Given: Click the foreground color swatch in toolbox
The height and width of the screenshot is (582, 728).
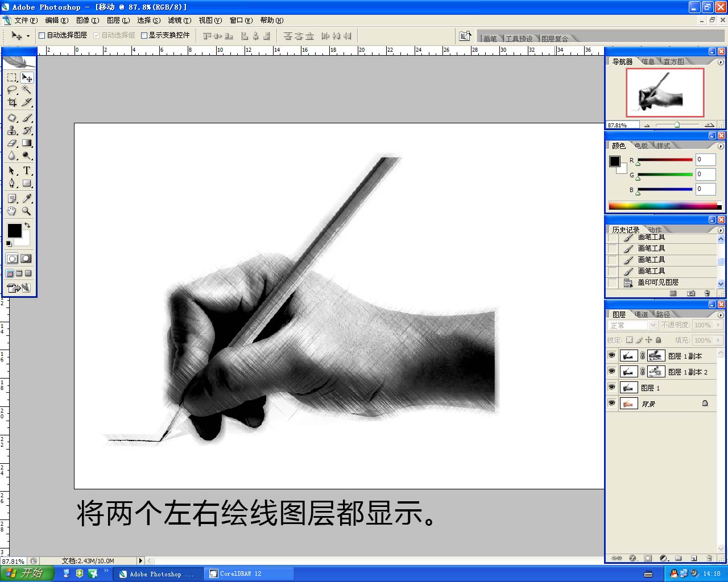Looking at the screenshot, I should [14, 230].
